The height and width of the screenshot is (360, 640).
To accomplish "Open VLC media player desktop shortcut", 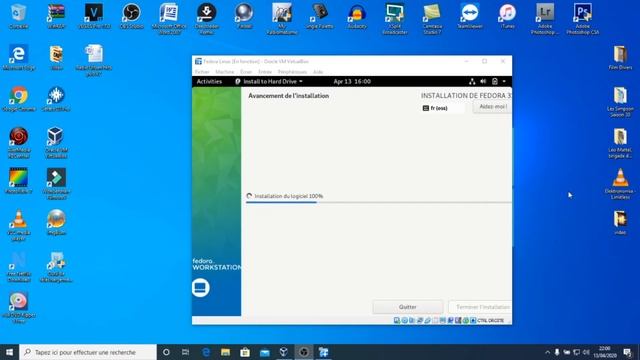I will pyautogui.click(x=18, y=225).
